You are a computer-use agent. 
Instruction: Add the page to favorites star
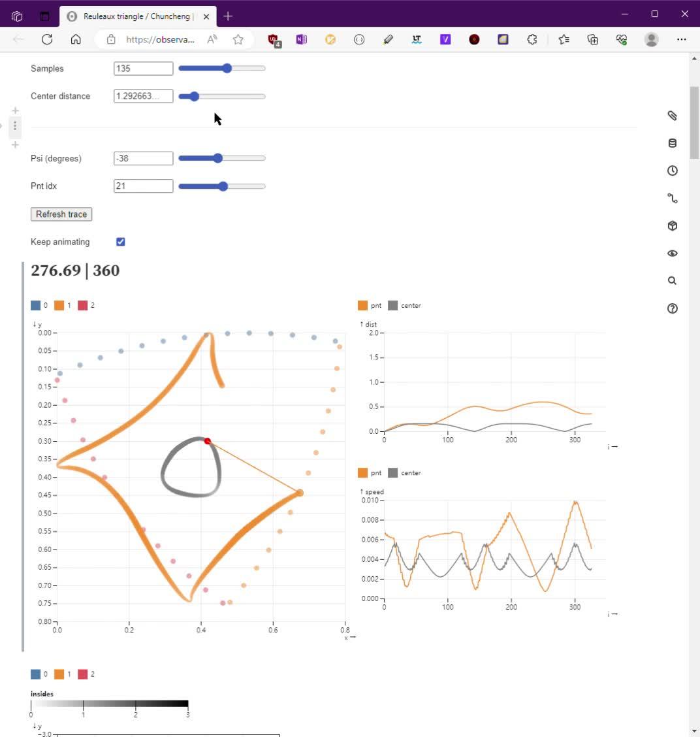tap(238, 39)
